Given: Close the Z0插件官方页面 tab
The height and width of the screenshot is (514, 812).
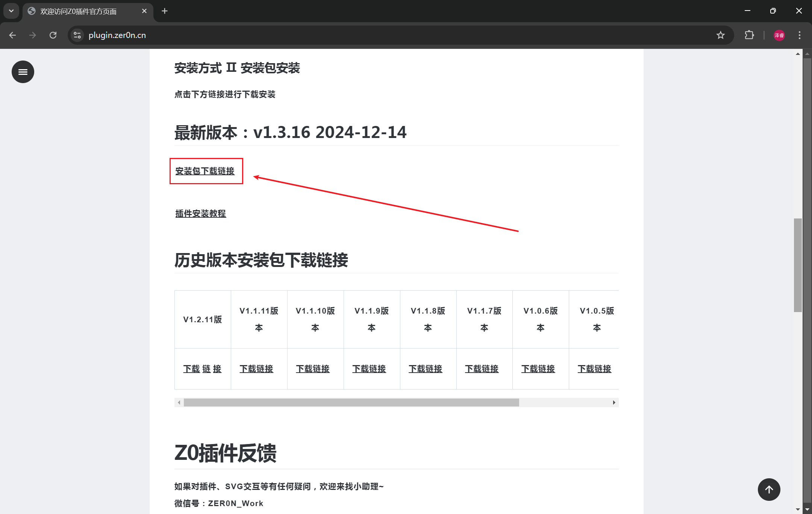Looking at the screenshot, I should tap(144, 11).
